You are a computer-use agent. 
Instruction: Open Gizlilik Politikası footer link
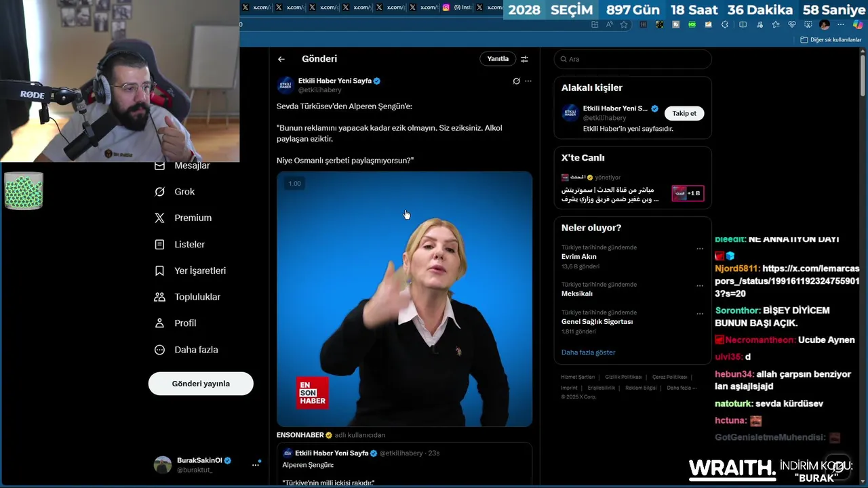tap(623, 377)
